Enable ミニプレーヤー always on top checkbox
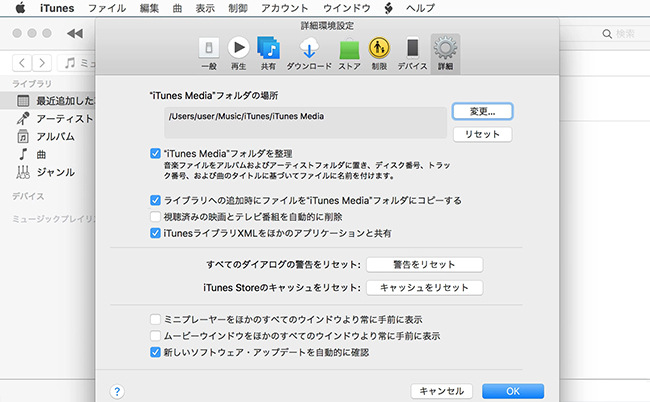Screen dimensions: 650x402 [x=155, y=319]
